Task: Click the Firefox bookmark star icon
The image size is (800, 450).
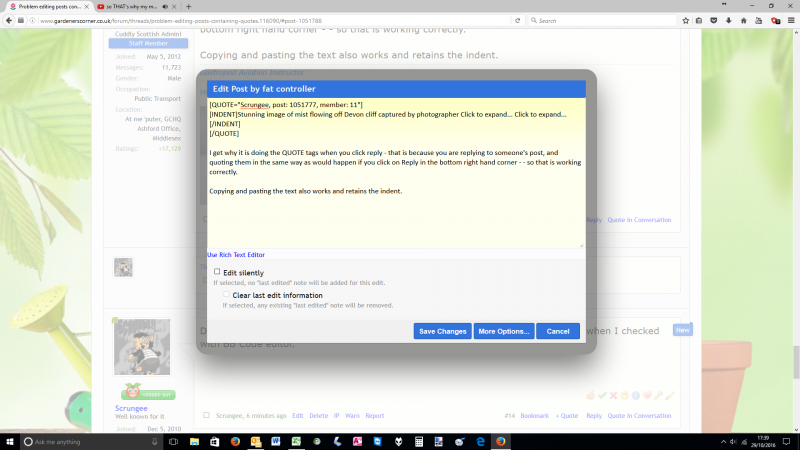Action: pos(685,20)
